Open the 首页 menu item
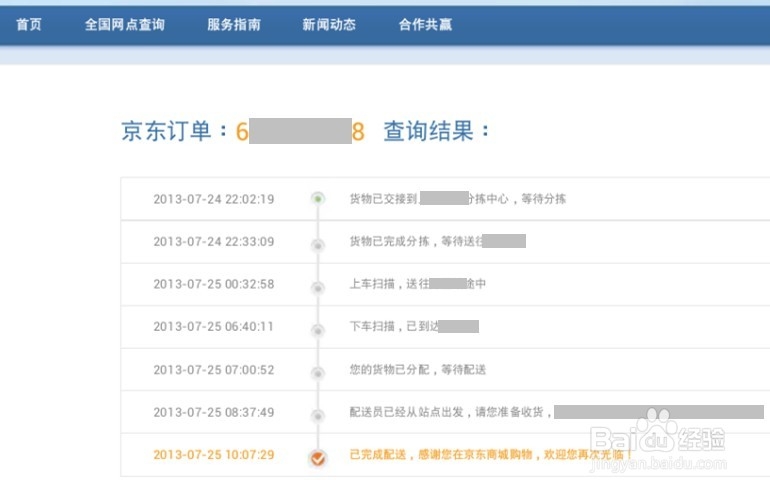770x490 pixels. pos(29,25)
